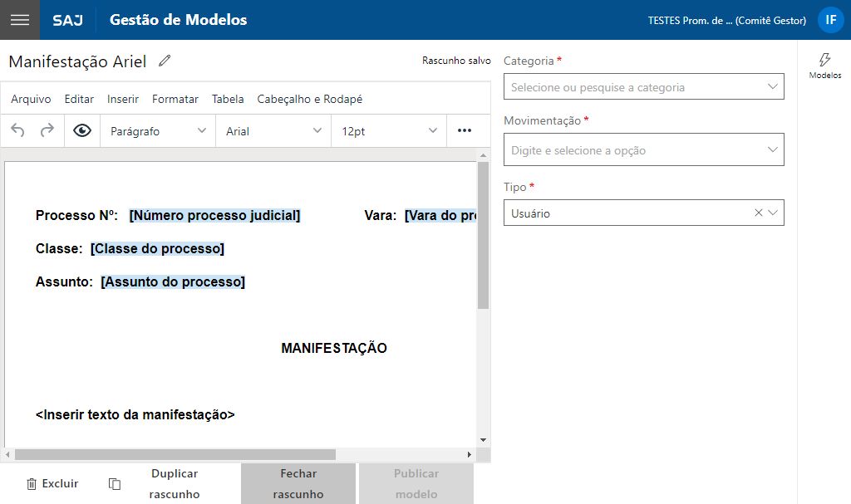
Task: Click the trash icon to Excluir
Action: click(32, 484)
